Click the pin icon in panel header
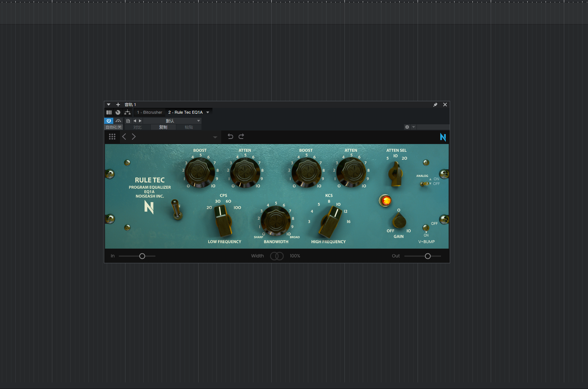The image size is (588, 389). point(435,105)
